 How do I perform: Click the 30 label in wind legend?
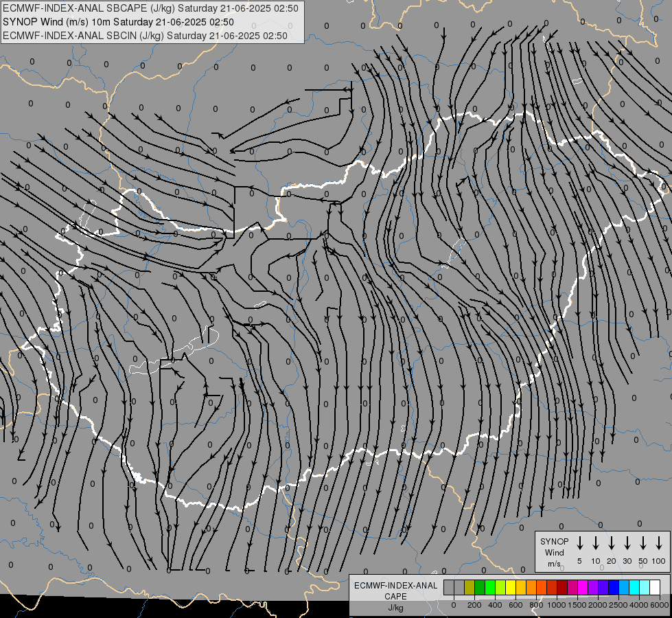click(627, 561)
